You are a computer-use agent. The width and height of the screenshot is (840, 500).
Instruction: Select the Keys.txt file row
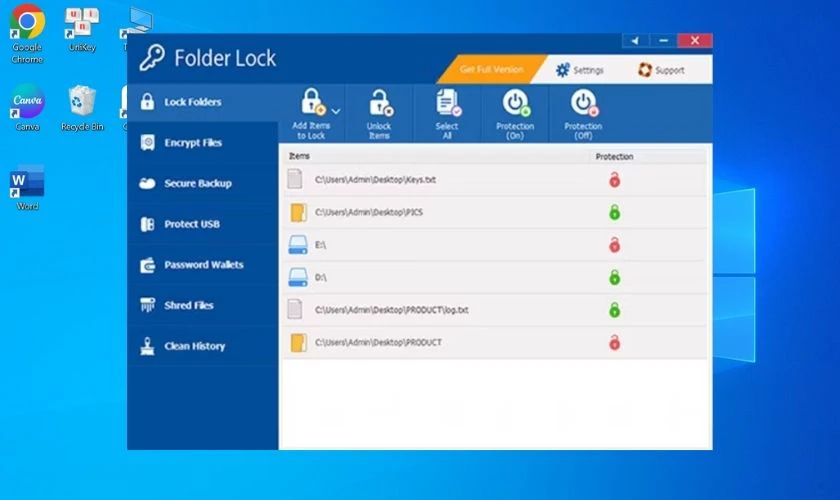tap(494, 180)
